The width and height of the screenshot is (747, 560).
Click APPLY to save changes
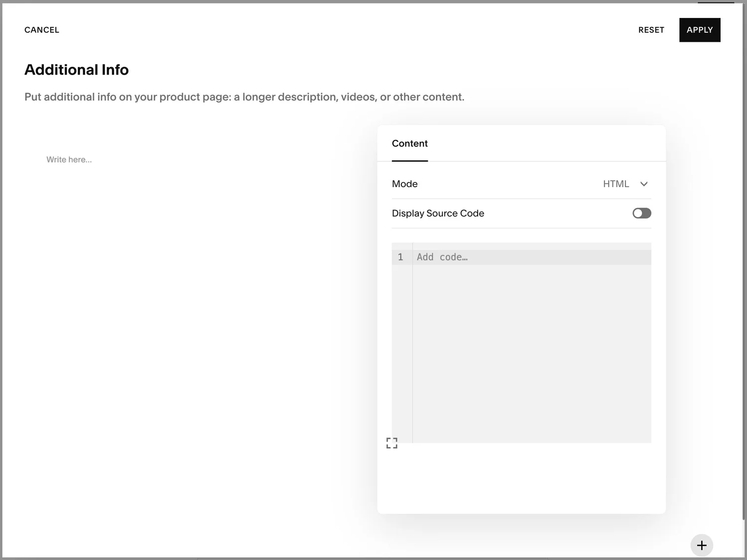[x=699, y=30]
